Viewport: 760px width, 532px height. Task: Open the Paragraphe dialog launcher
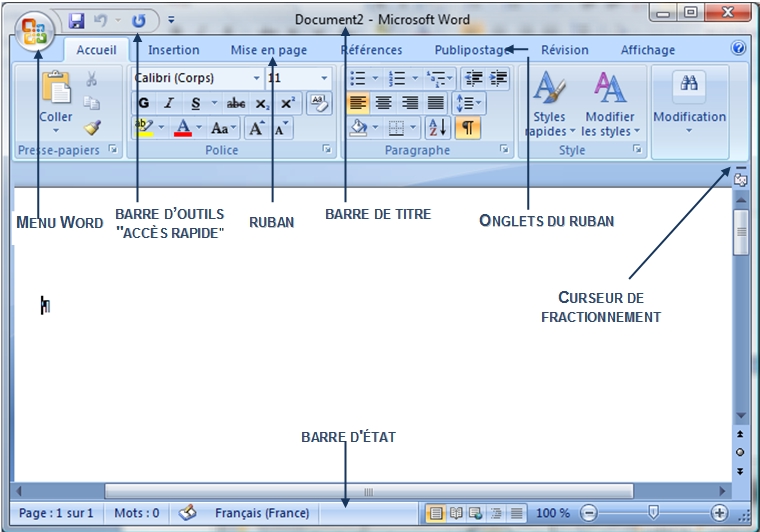click(x=505, y=149)
